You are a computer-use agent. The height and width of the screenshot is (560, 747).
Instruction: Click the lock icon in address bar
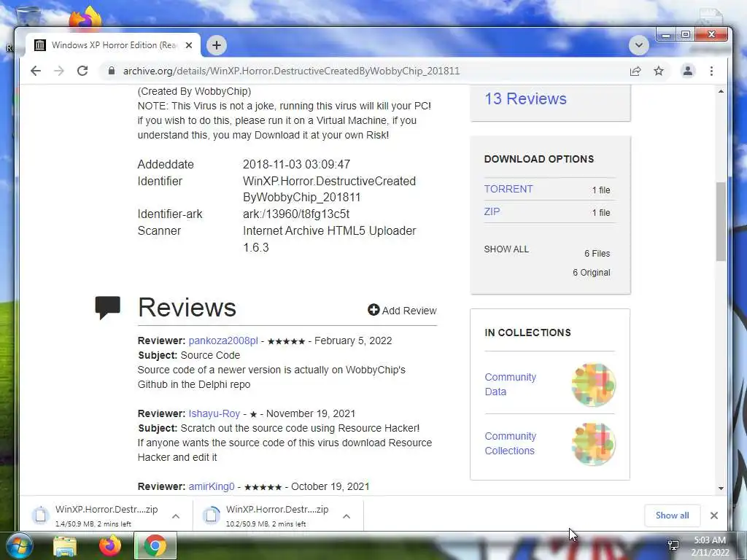tap(112, 71)
